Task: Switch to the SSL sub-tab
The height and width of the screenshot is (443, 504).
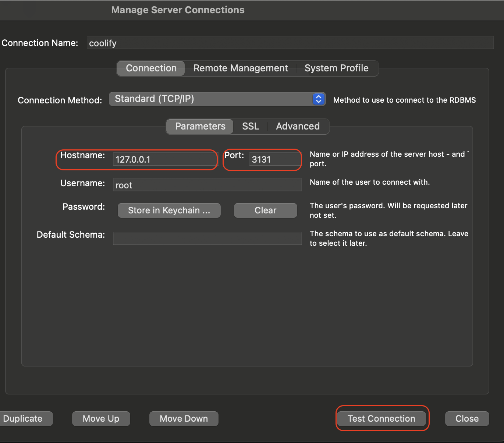Action: tap(251, 127)
